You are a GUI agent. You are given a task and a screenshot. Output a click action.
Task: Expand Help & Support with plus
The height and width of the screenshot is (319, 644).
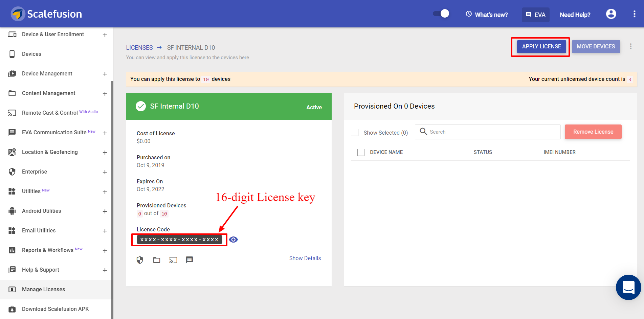tap(105, 270)
